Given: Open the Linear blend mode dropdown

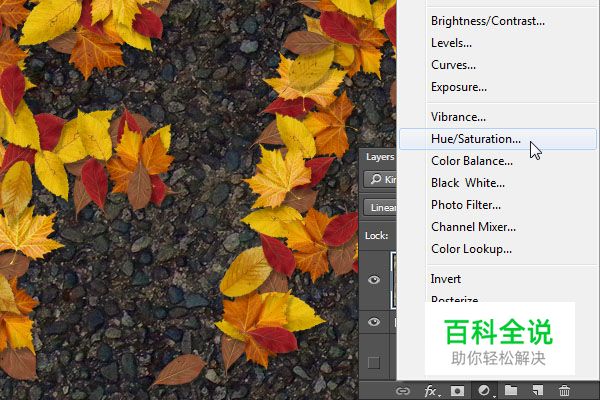Looking at the screenshot, I should 380,207.
